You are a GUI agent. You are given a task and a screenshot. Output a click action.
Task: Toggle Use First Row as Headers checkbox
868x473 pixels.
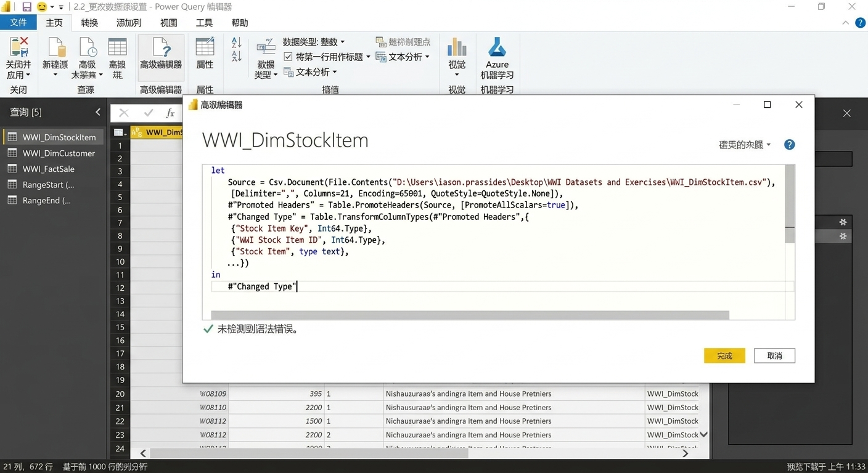[288, 57]
